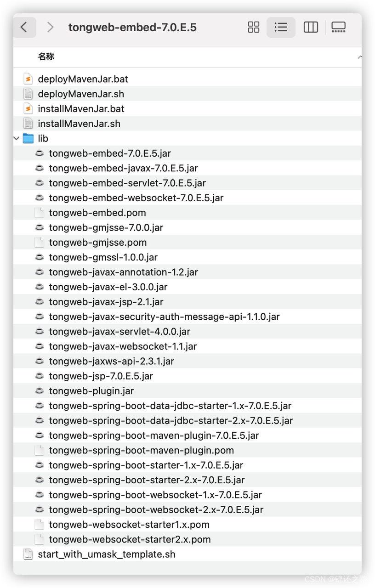Select file name tongweb-plugin.jar

[x=91, y=391]
